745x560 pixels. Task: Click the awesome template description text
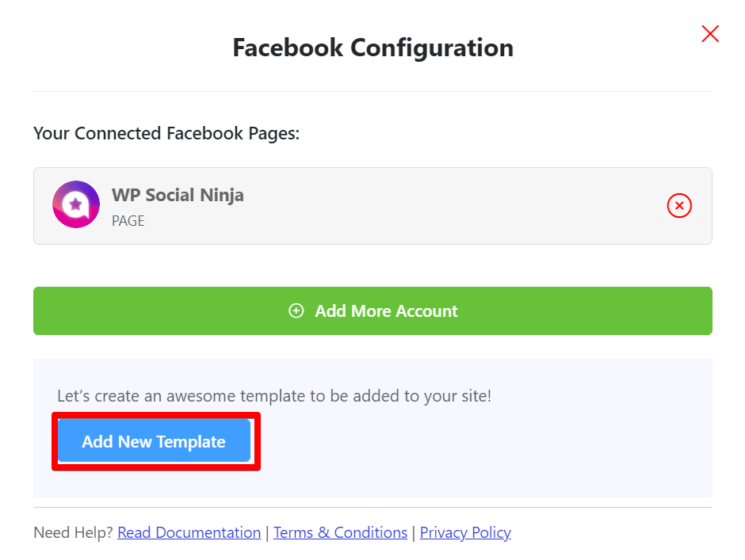[274, 396]
